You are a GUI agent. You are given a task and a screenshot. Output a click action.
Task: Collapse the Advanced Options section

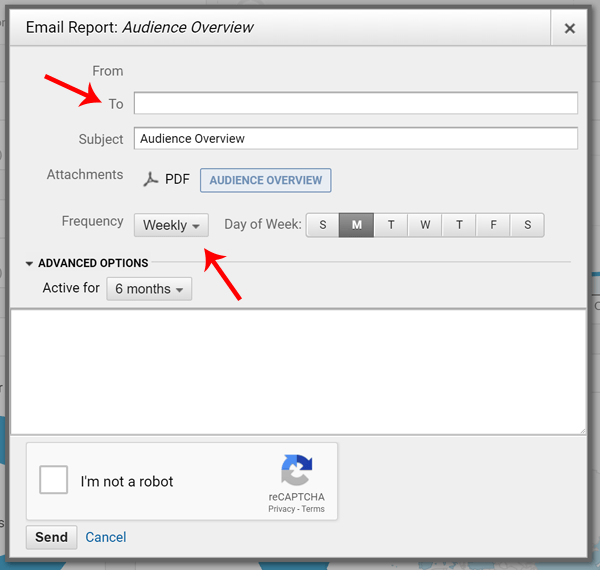(87, 263)
